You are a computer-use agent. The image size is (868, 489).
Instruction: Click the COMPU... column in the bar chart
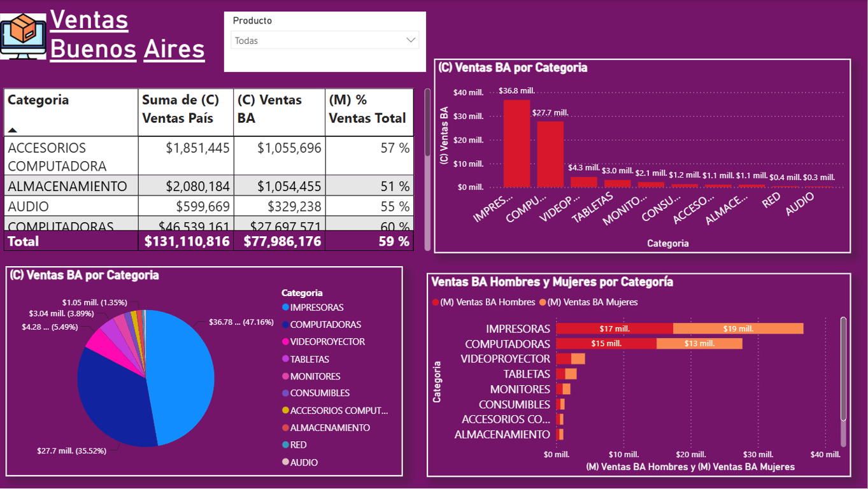click(550, 154)
